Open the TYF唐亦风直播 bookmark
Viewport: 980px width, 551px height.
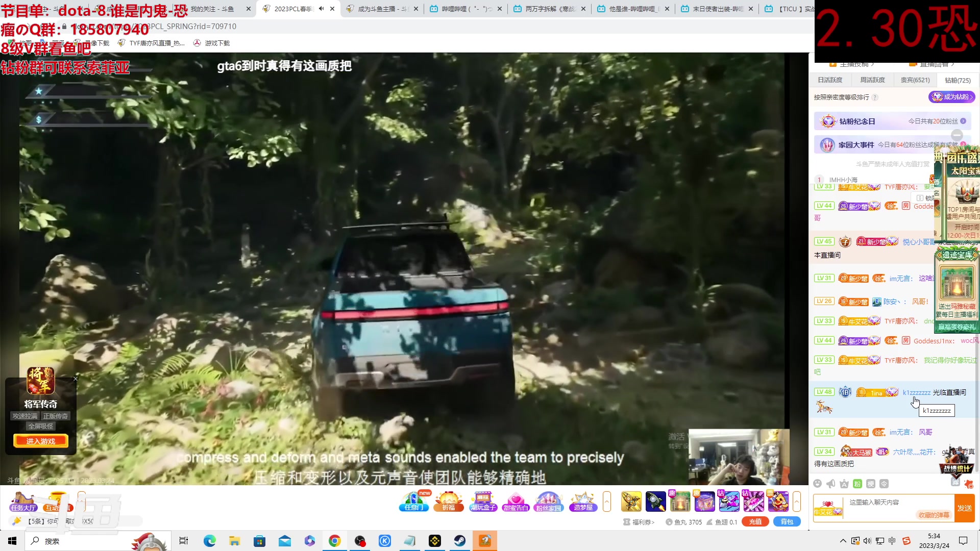click(152, 43)
